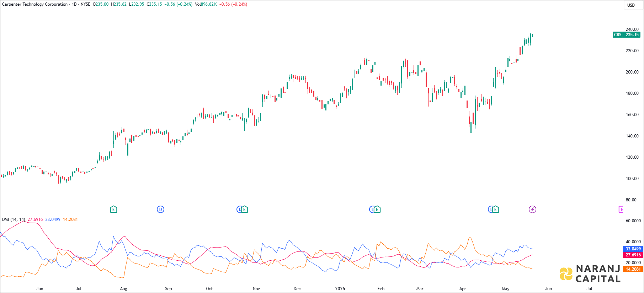Select the 240.00 price axis label
The height and width of the screenshot is (293, 644).
[632, 29]
